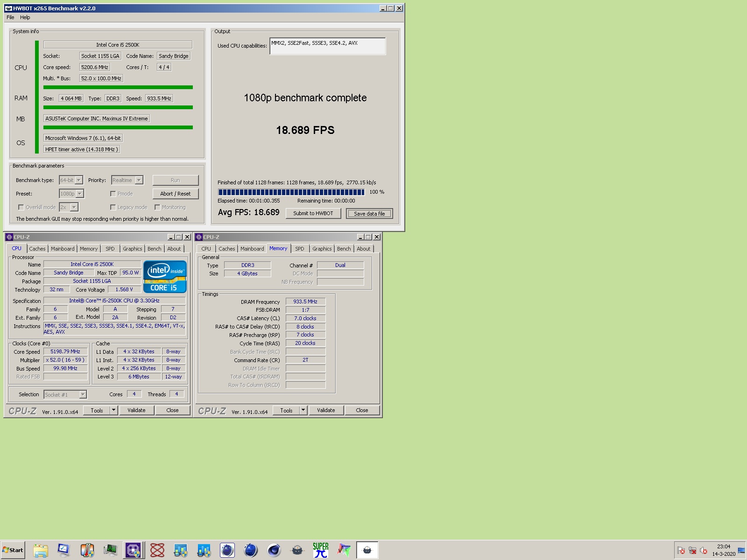
Task: Expand the Preset 1080p dropdown
Action: (71, 194)
